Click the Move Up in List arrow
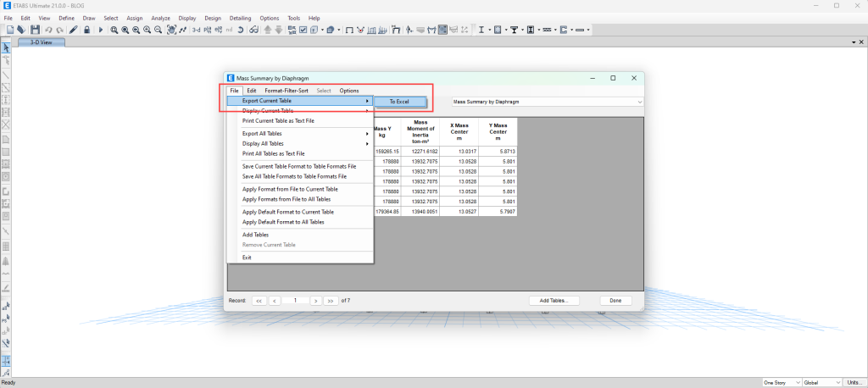The height and width of the screenshot is (388, 868). [x=267, y=30]
